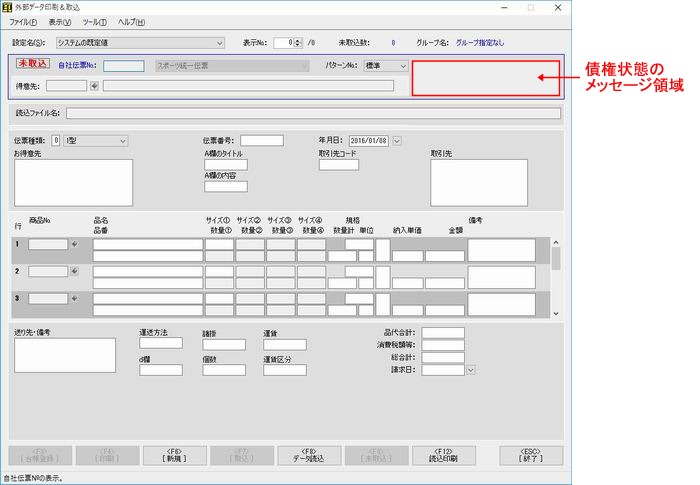Click the application icon in the title bar
Image resolution: width=700 pixels, height=485 pixels.
coord(7,8)
